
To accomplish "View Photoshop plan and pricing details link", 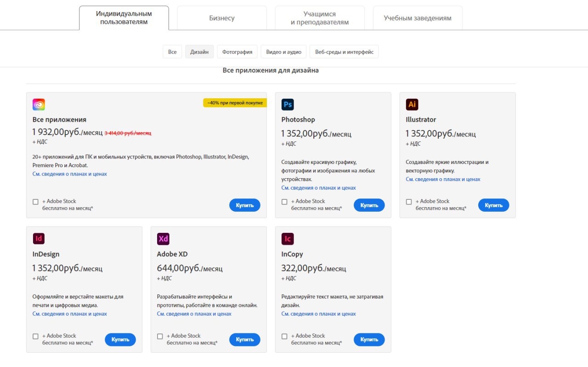I will [319, 188].
